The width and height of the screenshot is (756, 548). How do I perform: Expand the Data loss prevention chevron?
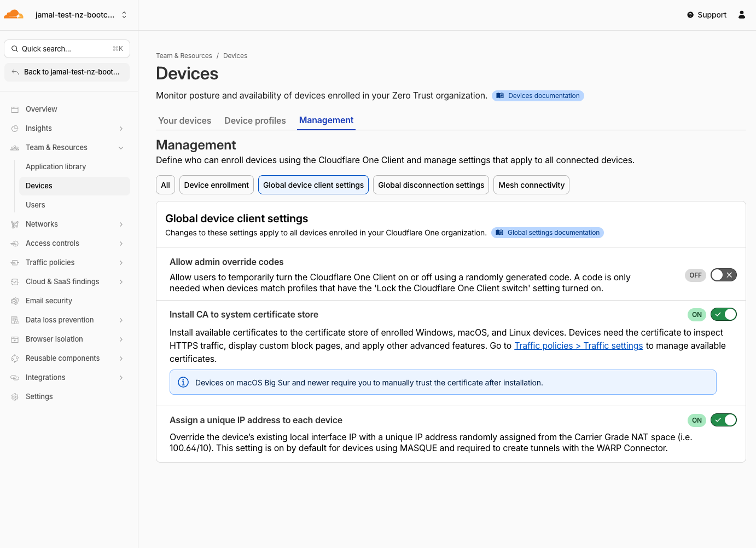(x=121, y=320)
